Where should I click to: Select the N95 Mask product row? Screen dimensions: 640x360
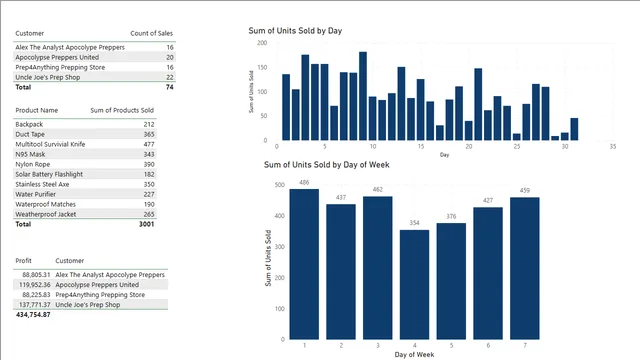[x=85, y=154]
